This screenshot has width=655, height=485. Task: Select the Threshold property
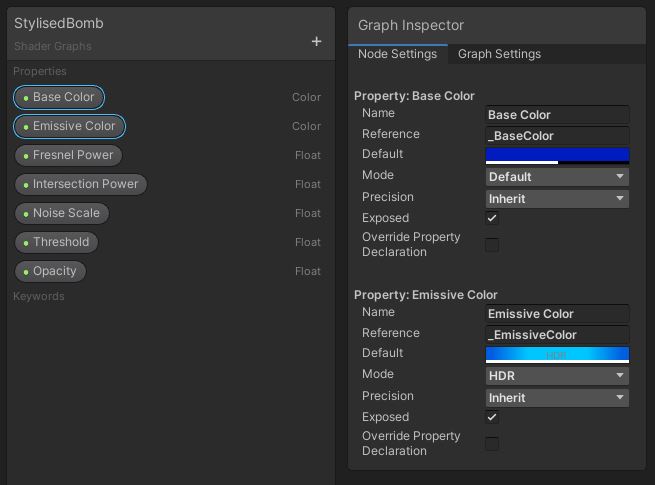[56, 242]
